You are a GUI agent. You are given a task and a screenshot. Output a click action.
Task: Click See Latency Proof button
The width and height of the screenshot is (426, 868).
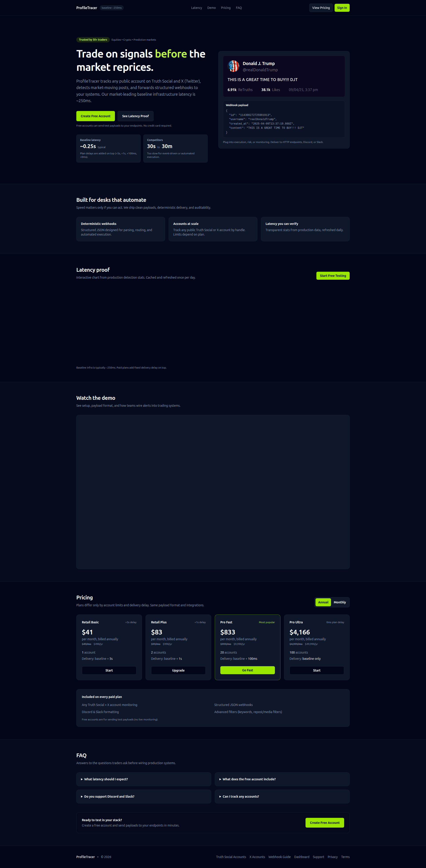click(135, 116)
